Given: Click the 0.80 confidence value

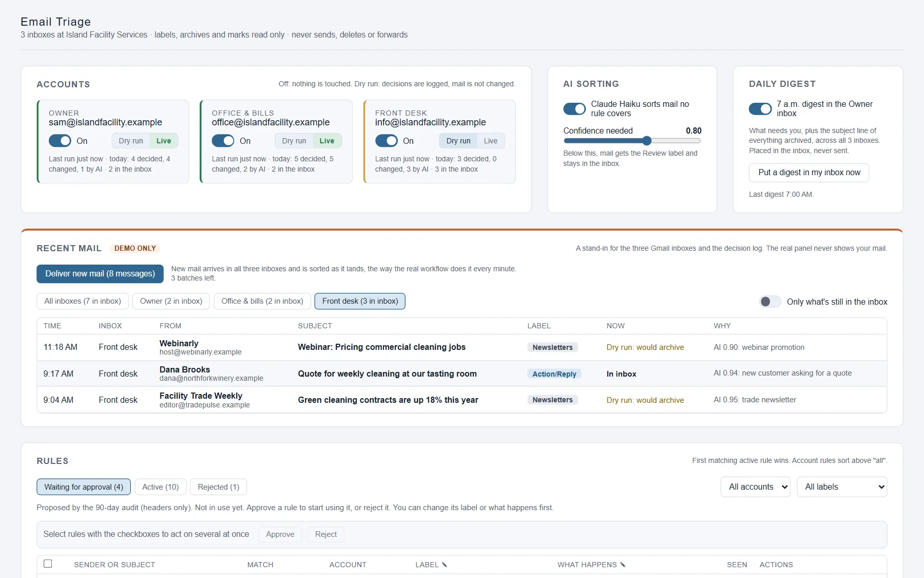Looking at the screenshot, I should pyautogui.click(x=694, y=130).
